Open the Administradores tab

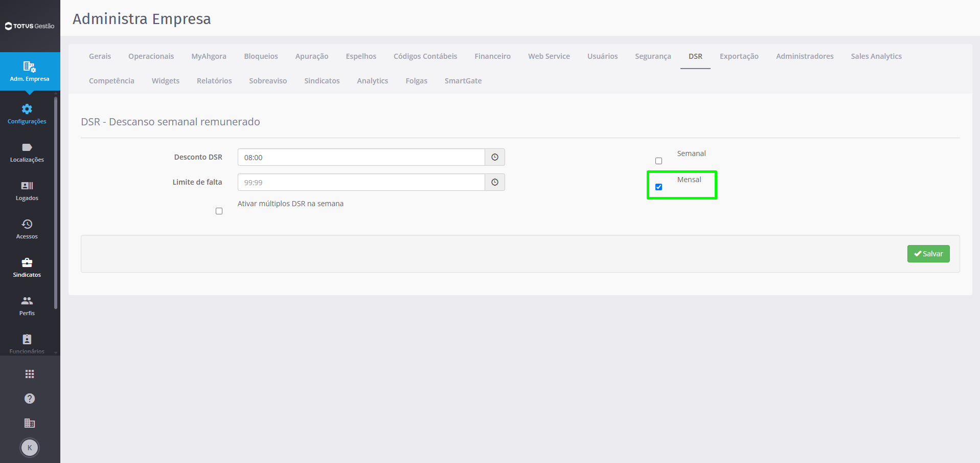(805, 56)
